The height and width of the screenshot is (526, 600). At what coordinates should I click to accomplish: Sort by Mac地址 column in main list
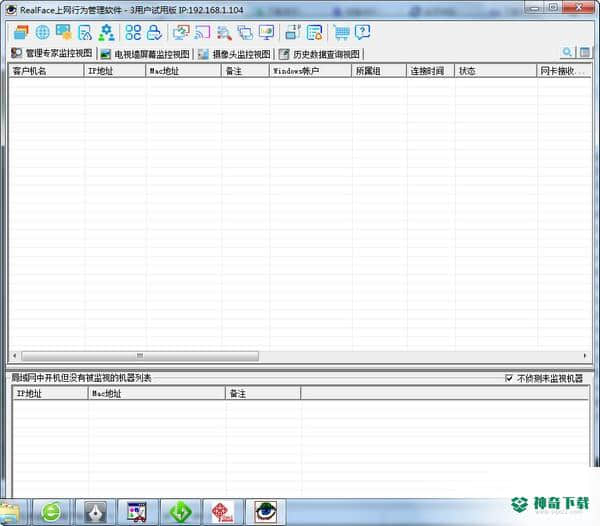[x=183, y=71]
